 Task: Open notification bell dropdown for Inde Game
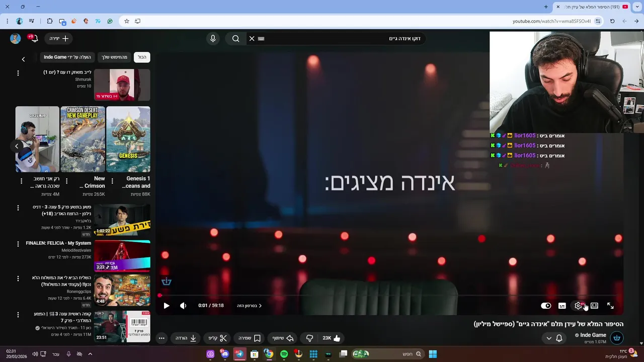(554, 338)
